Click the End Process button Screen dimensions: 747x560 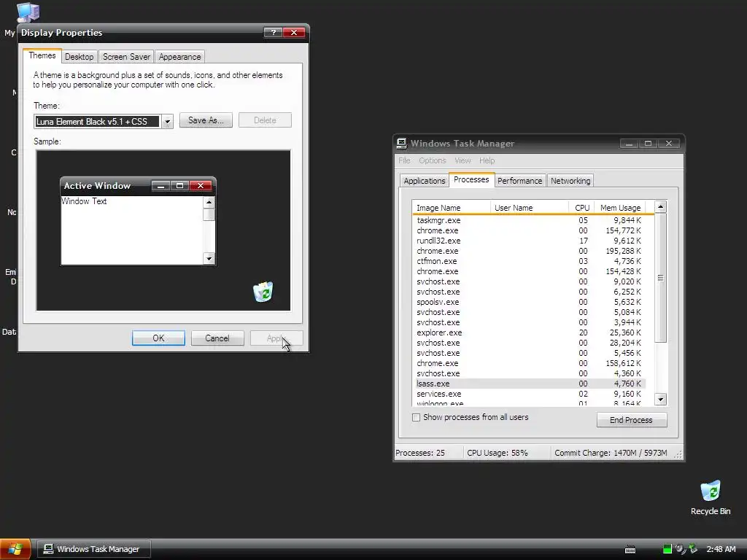click(x=631, y=420)
